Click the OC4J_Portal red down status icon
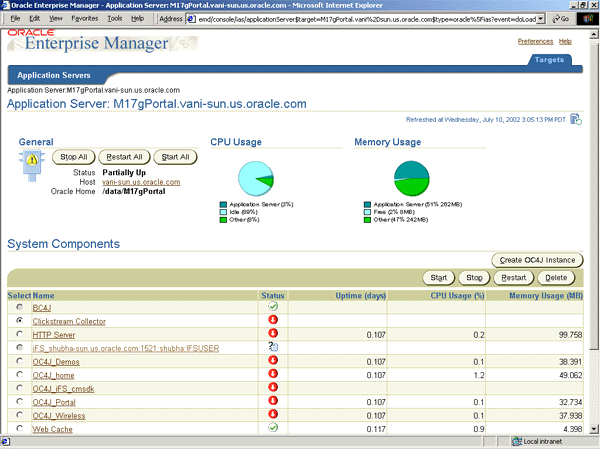 click(x=273, y=400)
